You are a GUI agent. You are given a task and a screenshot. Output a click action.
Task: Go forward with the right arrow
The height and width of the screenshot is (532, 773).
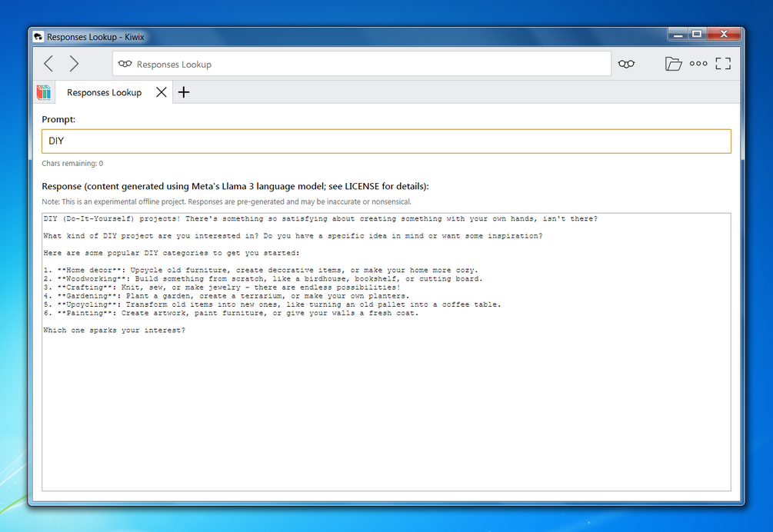[x=74, y=64]
